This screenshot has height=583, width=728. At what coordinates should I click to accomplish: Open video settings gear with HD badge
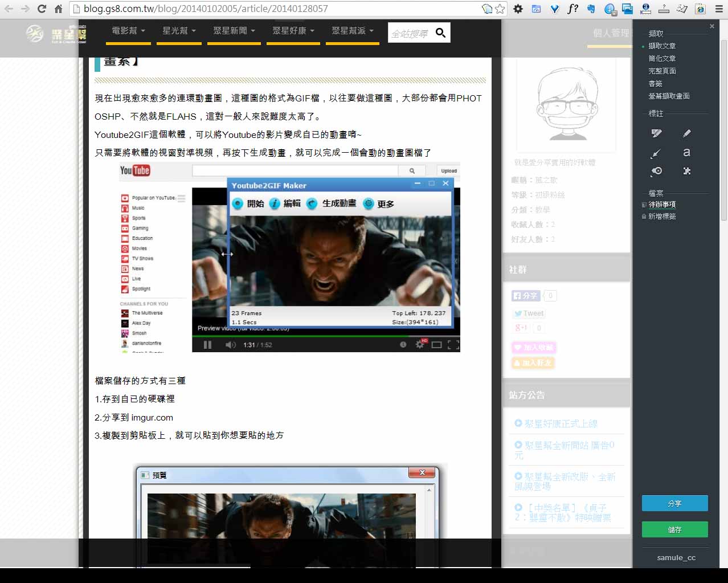pos(420,344)
